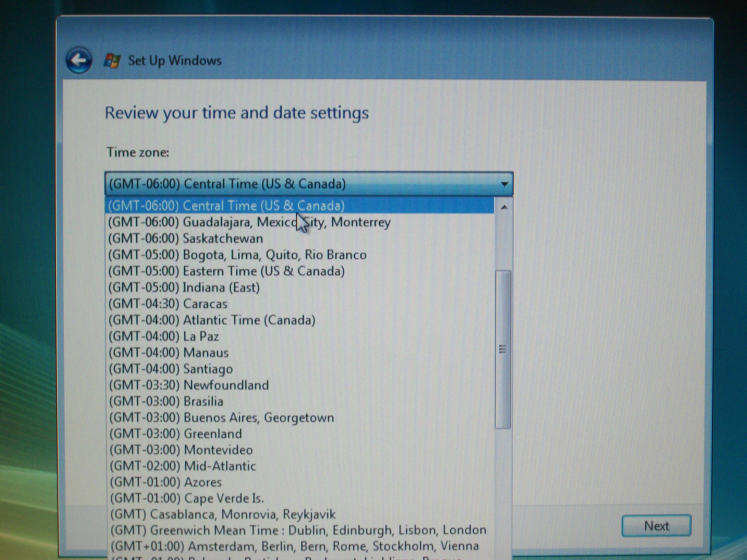Viewport: 747px width, 560px height.
Task: Collapse the Time zone combo box arrow
Action: click(504, 184)
